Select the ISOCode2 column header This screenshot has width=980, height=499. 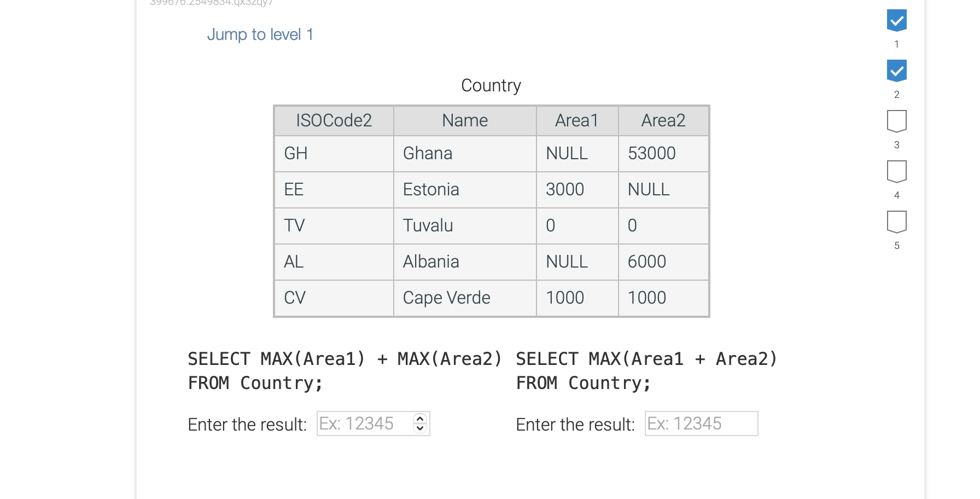333,120
